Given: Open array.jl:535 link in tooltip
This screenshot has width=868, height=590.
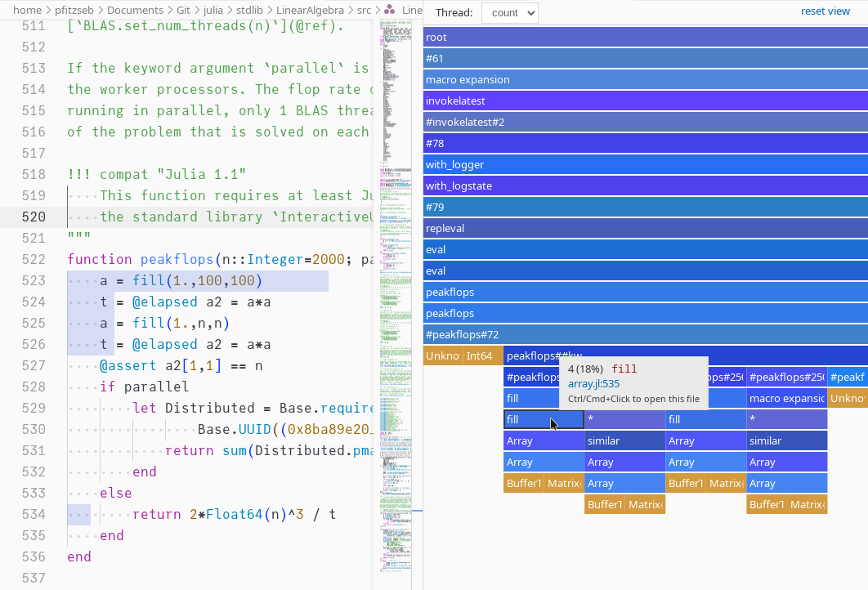Looking at the screenshot, I should (x=593, y=383).
